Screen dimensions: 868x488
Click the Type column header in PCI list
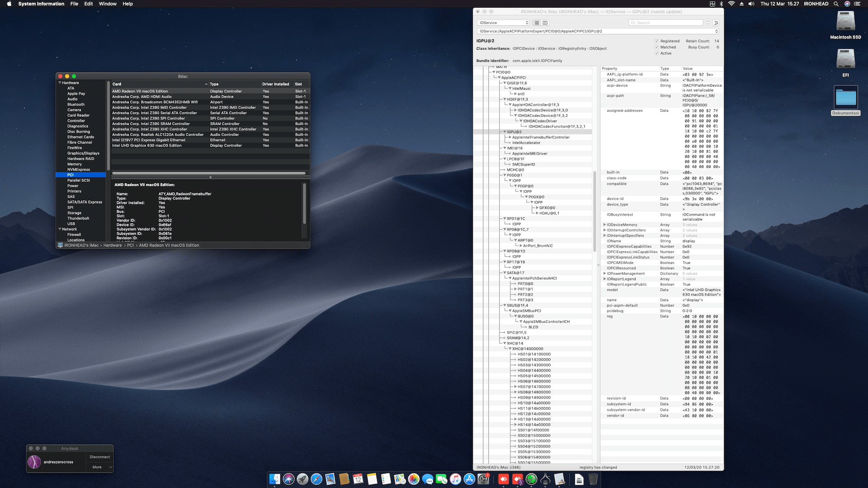pos(235,84)
